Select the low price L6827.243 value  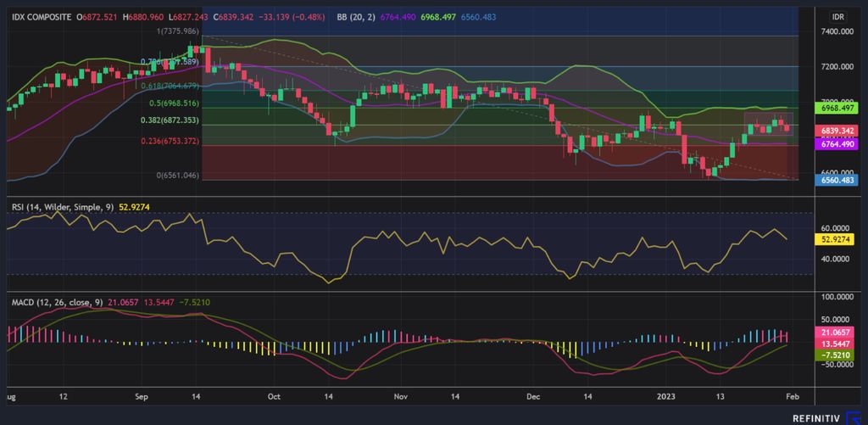click(189, 17)
